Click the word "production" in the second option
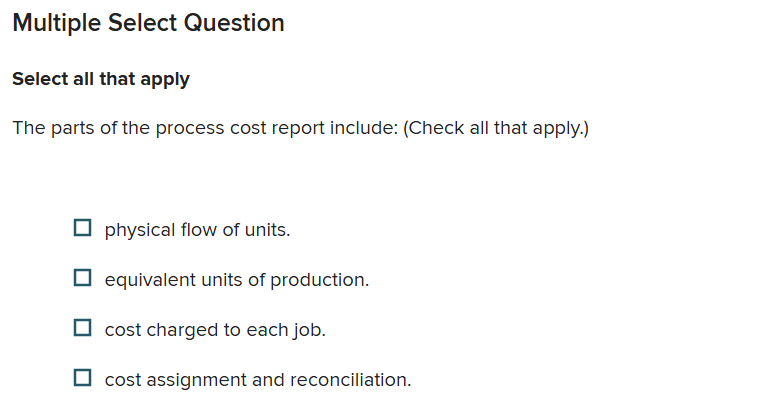 point(317,280)
